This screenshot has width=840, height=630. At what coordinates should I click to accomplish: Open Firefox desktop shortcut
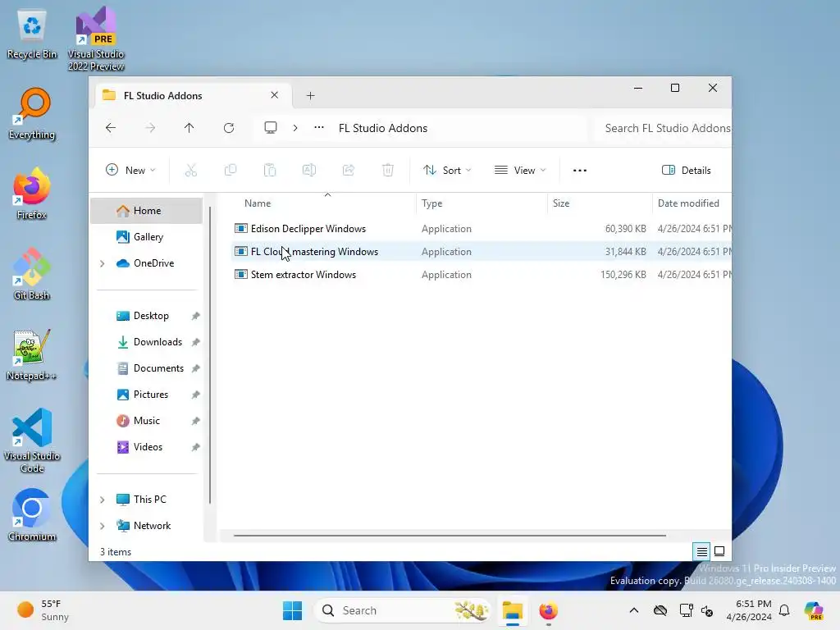click(32, 194)
